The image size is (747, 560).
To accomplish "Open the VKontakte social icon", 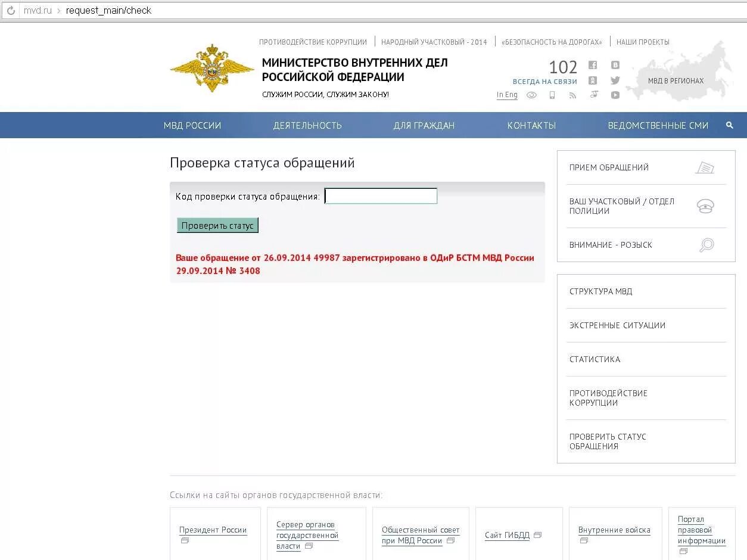I will (615, 65).
